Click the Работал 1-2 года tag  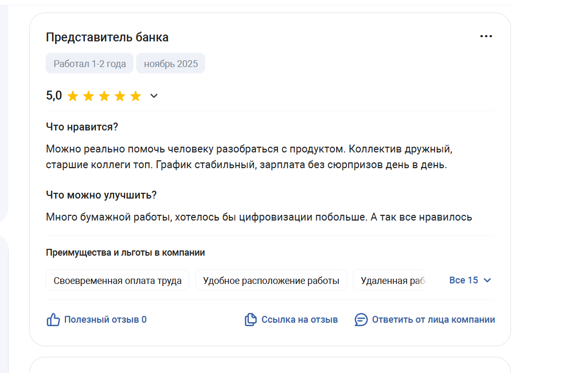(90, 64)
